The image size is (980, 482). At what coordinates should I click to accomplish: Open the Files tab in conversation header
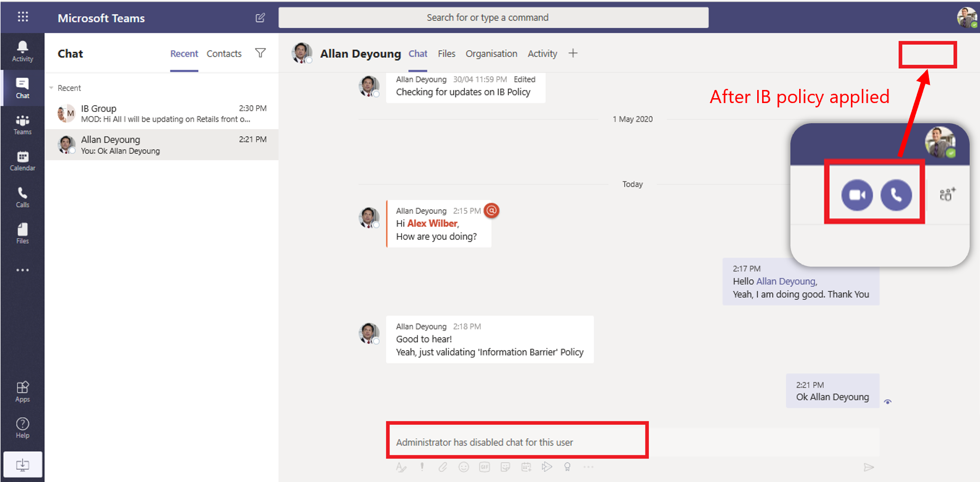tap(446, 53)
